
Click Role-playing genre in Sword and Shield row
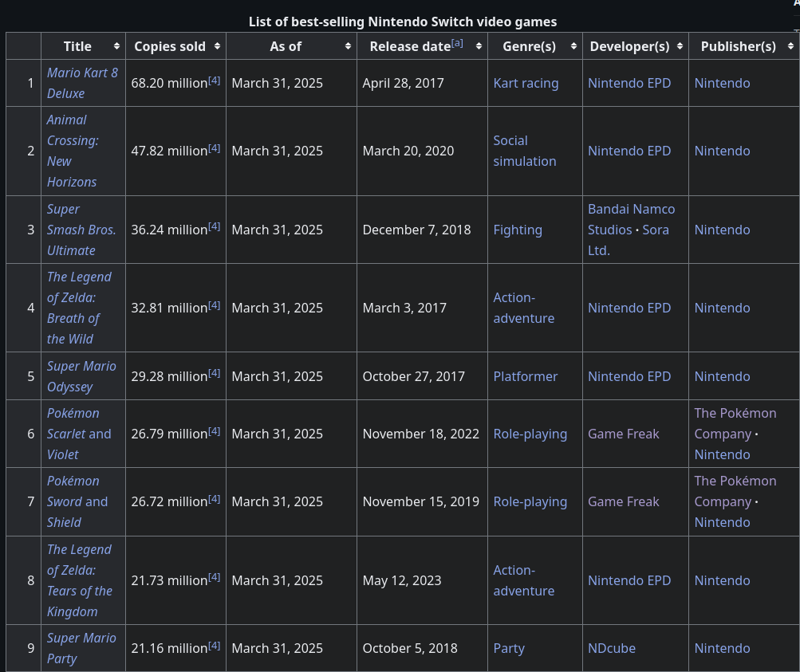pyautogui.click(x=530, y=501)
